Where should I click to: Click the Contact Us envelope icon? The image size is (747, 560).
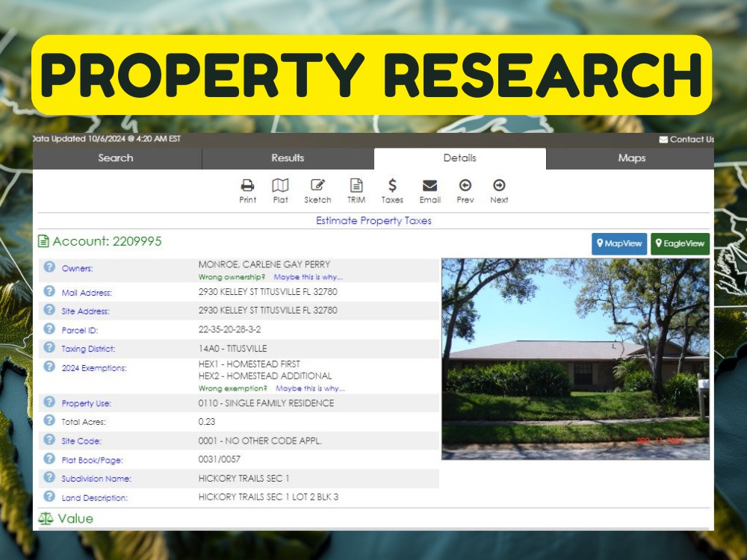663,140
